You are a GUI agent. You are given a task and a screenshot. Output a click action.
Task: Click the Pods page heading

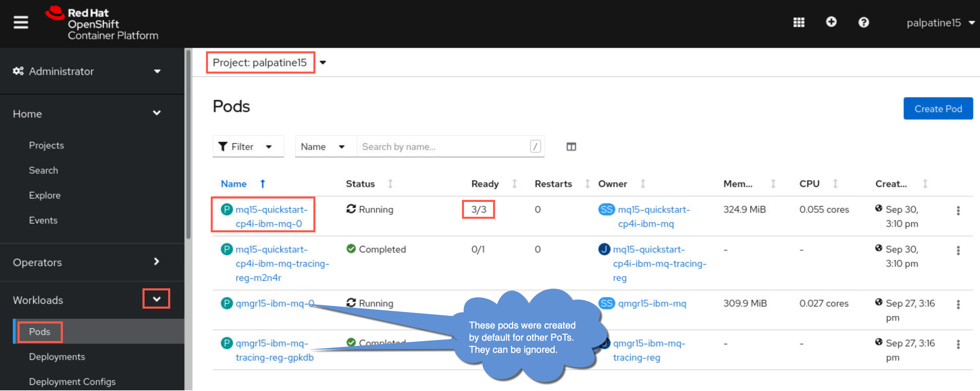(x=231, y=106)
